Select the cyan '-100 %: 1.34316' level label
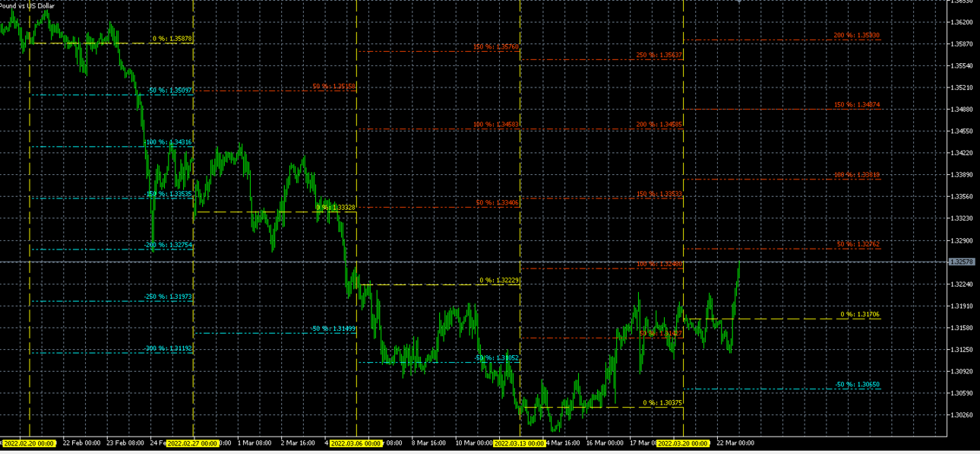 coord(168,142)
